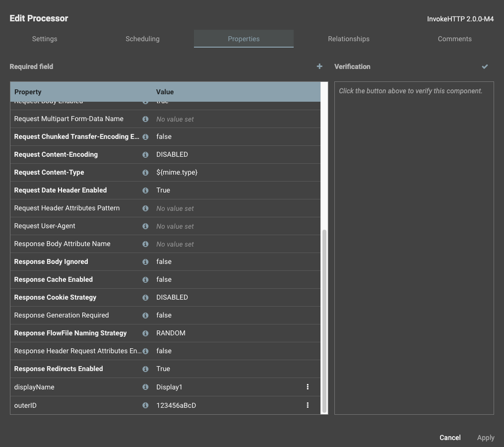Switch to the Settings tab
The width and height of the screenshot is (504, 447).
coord(44,39)
